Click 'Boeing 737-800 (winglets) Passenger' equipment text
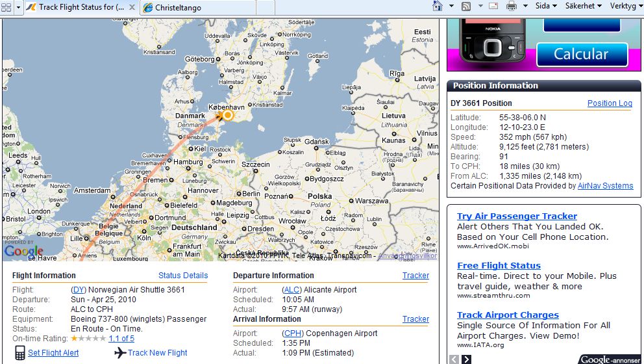Viewport: 644px width, 364px height. tap(139, 319)
